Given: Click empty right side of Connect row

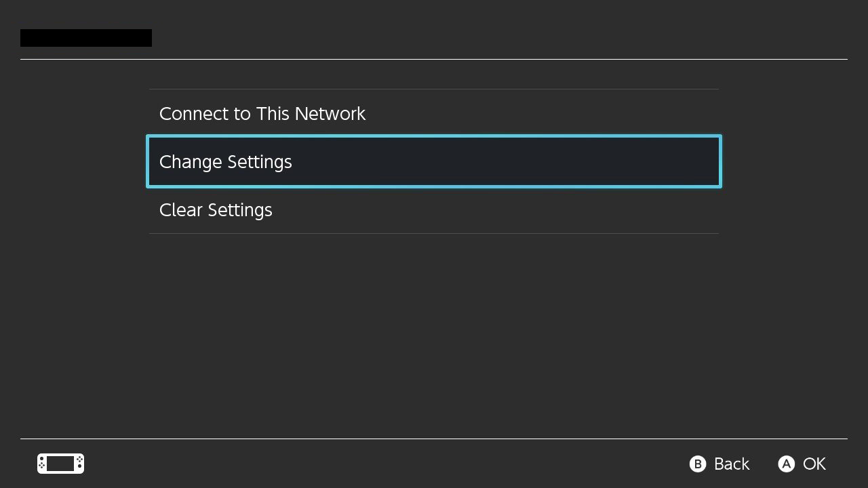Looking at the screenshot, I should (x=542, y=113).
